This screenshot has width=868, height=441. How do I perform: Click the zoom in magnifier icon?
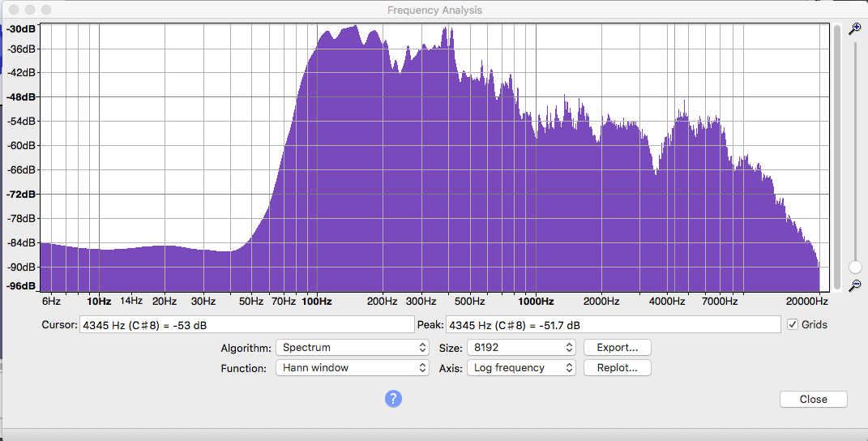tap(855, 29)
